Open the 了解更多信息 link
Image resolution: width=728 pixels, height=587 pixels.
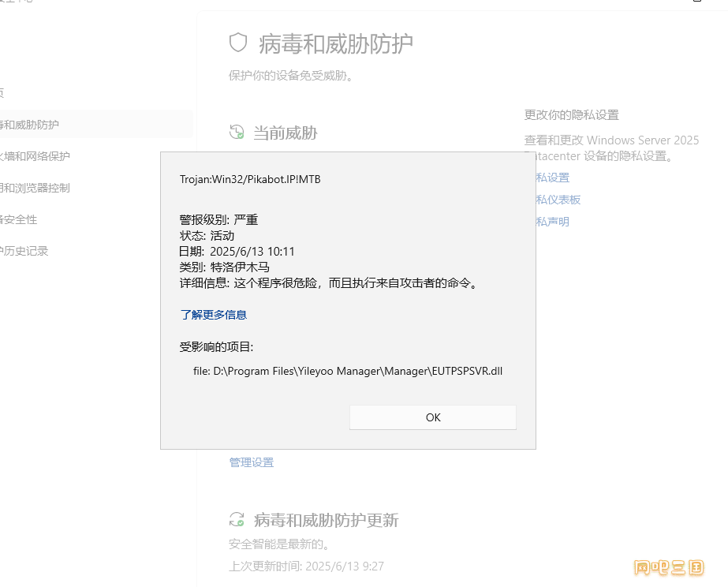click(214, 315)
